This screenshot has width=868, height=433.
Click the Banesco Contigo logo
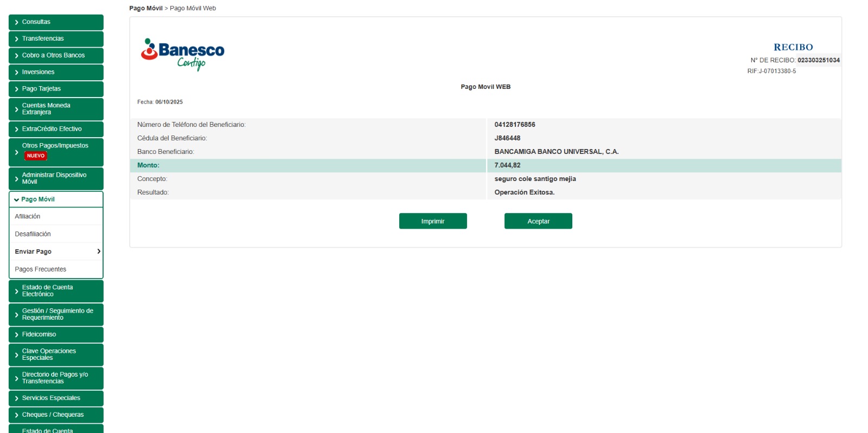click(182, 54)
